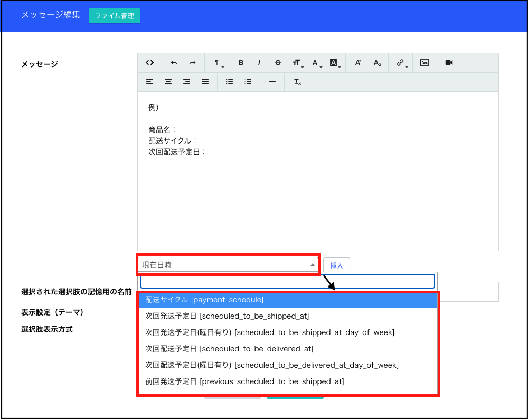Apply strikethrough formatting
Viewport: 528px width, 420px height.
point(278,63)
